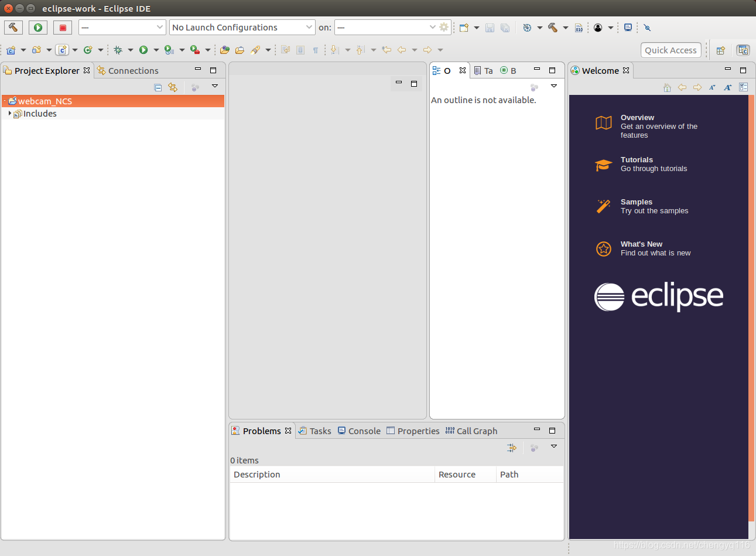The image size is (756, 556).
Task: Toggle Block Selection mode
Action: click(300, 50)
